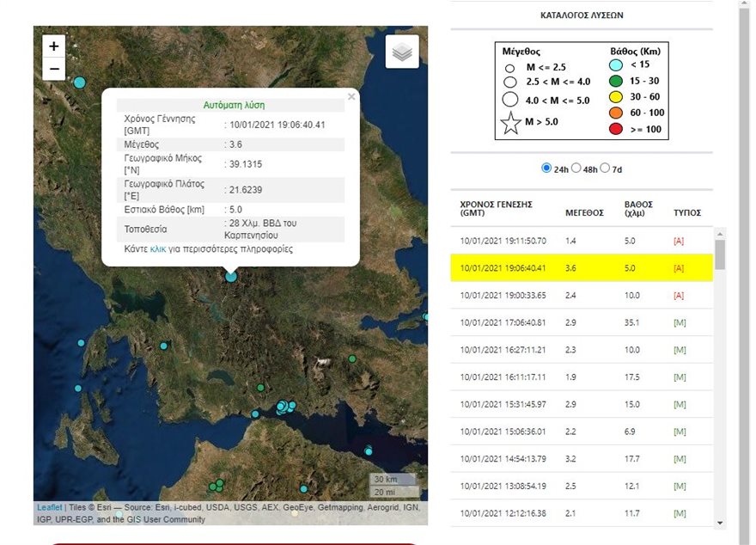Select the 7d time range radio
Screen dimensions: 756x545
[606, 168]
